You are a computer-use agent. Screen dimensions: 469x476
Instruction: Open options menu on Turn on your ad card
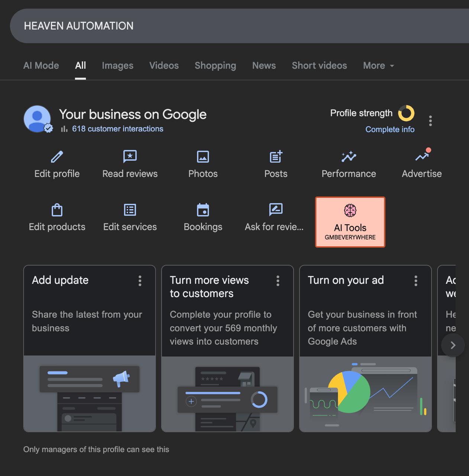[x=416, y=281]
